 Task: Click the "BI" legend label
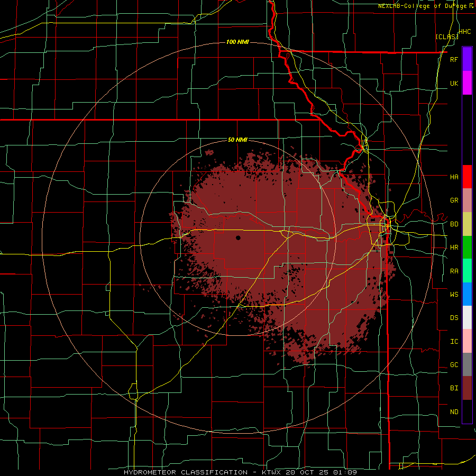[x=454, y=388]
